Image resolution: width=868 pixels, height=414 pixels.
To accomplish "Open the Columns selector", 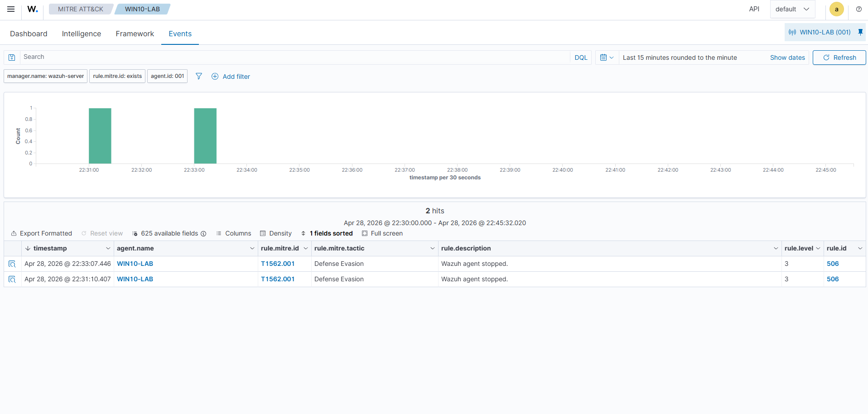I will [x=234, y=233].
